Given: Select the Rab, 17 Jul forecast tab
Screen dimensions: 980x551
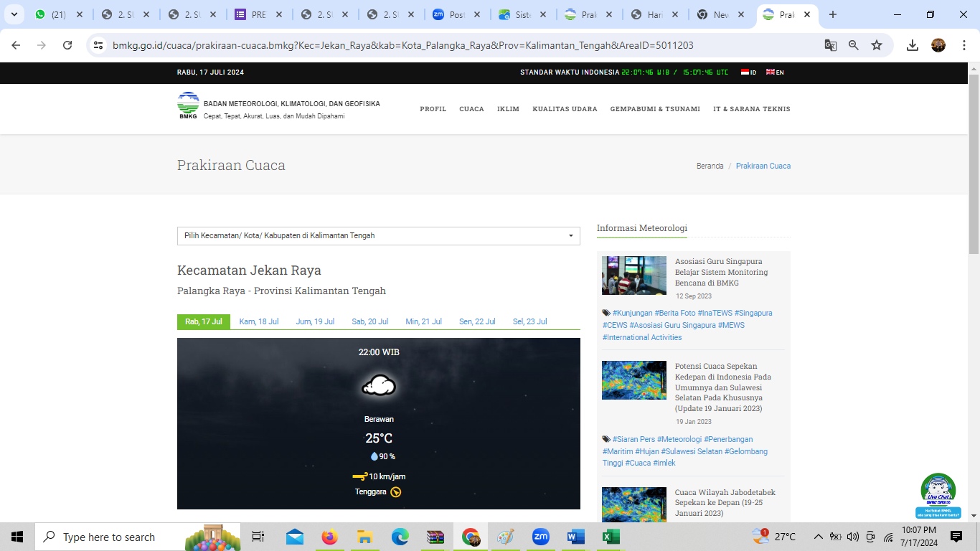Looking at the screenshot, I should [204, 321].
